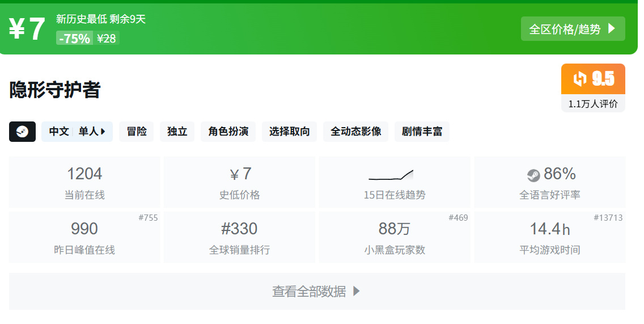Open the 15日在线趋势 chart

click(x=395, y=182)
